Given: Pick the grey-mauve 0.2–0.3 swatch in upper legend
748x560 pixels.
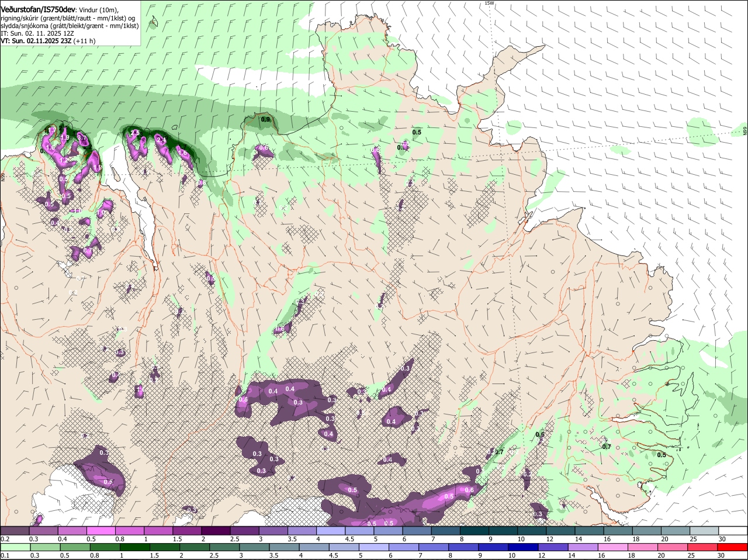Looking at the screenshot, I should coord(15,530).
